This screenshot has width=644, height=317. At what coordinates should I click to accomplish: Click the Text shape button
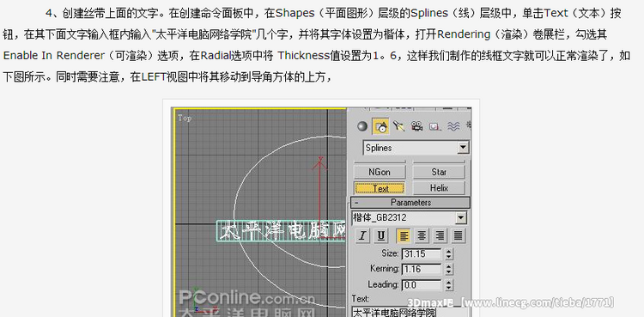(x=380, y=188)
